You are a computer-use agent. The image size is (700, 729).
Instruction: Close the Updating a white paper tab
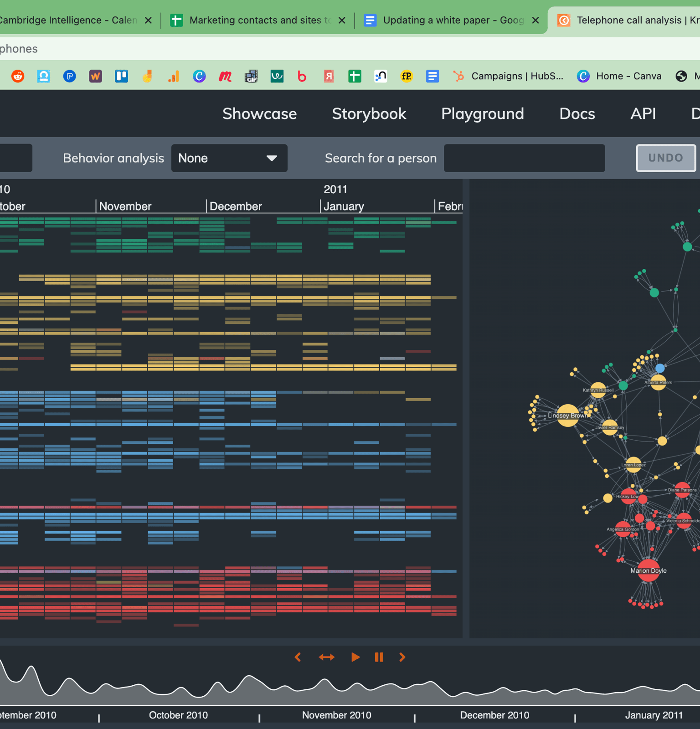point(535,20)
